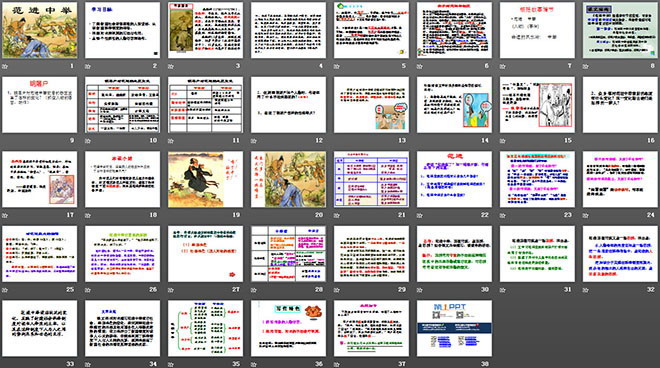660x368 pixels.
Task: Click animation star icon under slide 3
Action: pyautogui.click(x=171, y=66)
